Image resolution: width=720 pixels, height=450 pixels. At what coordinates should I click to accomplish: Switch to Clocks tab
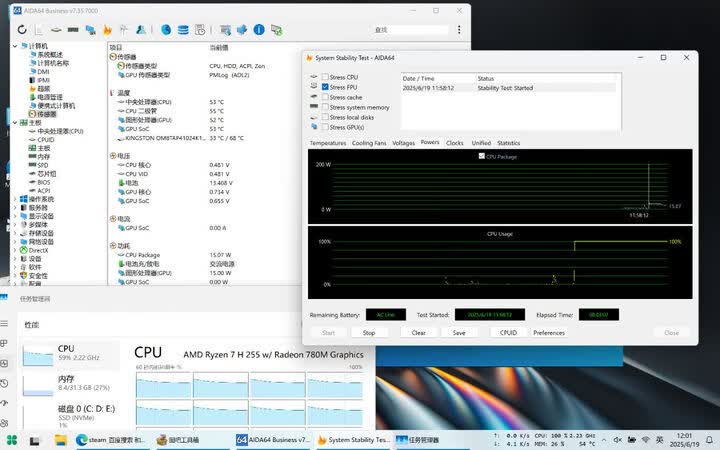pyautogui.click(x=455, y=143)
